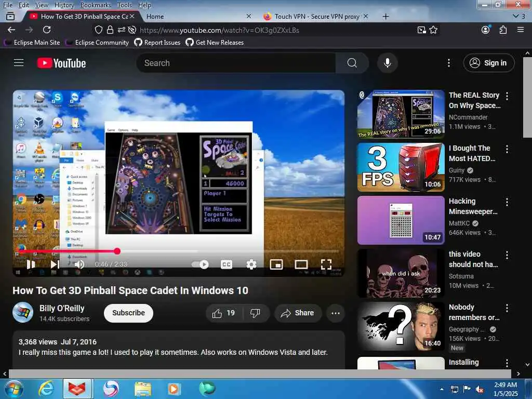
Task: Open options for Nobody remembers video
Action: point(507,308)
